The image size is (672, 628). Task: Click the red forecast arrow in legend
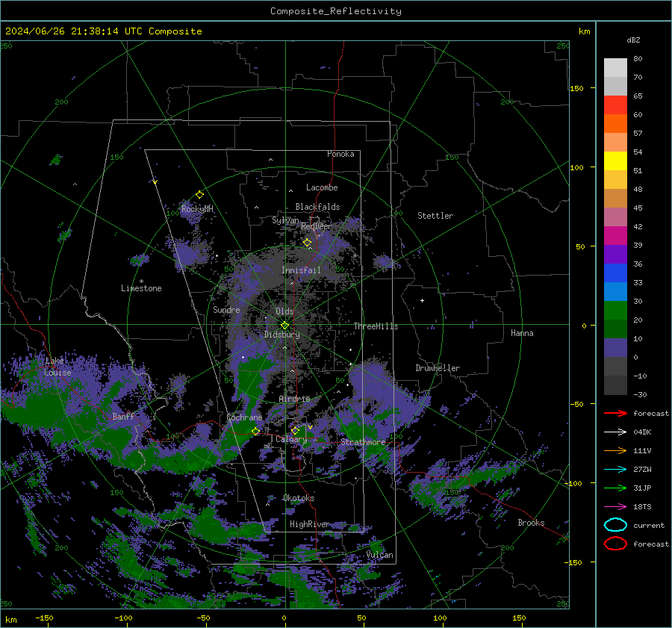[x=615, y=413]
